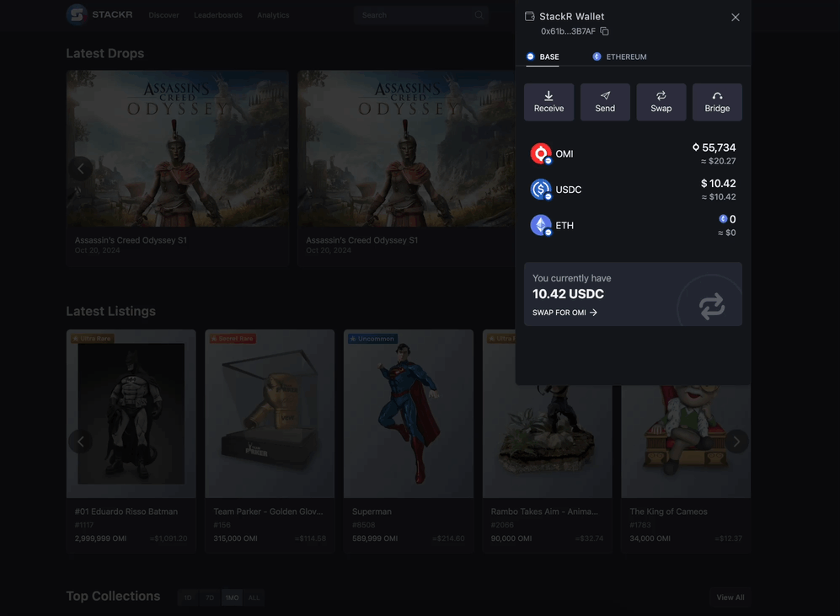The image size is (840, 616).
Task: Click the Latest Listings heading
Action: [x=111, y=311]
